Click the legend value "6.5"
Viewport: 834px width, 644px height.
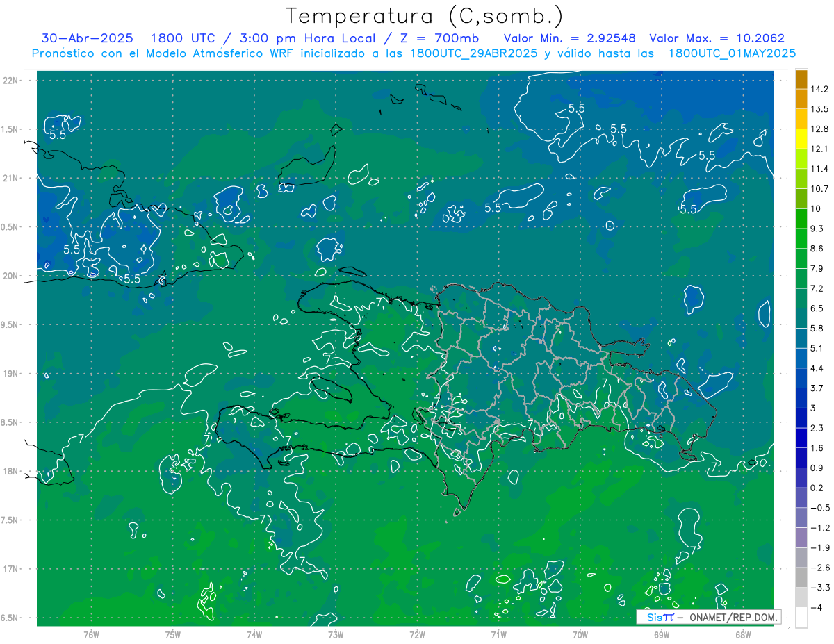(817, 308)
